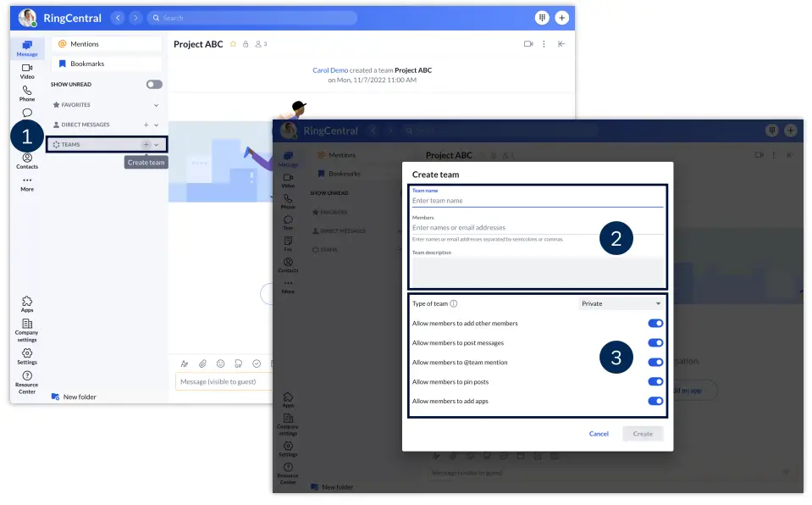Toggle Allow members to add apps
The image size is (812, 505).
click(655, 402)
